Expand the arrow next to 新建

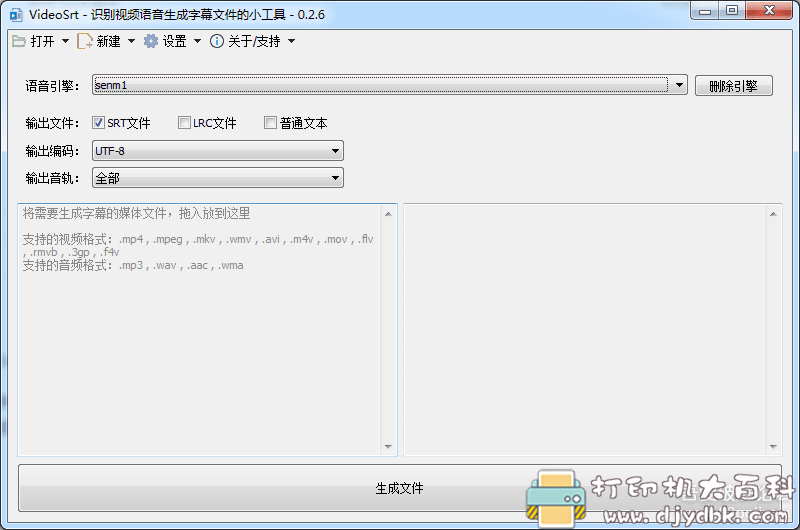tap(132, 41)
